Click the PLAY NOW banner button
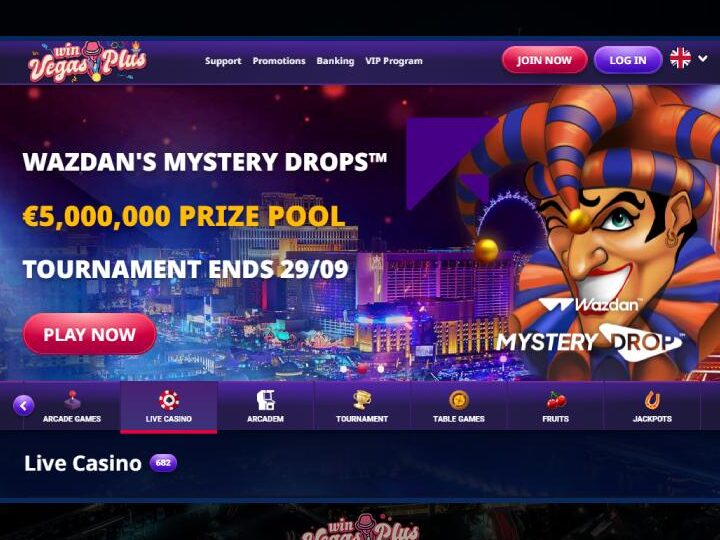The width and height of the screenshot is (720, 540). click(90, 334)
